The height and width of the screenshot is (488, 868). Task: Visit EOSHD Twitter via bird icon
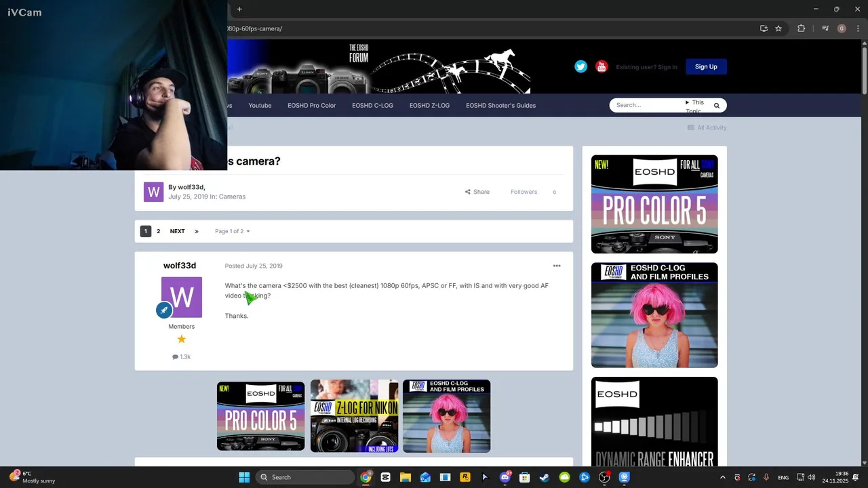(x=581, y=66)
